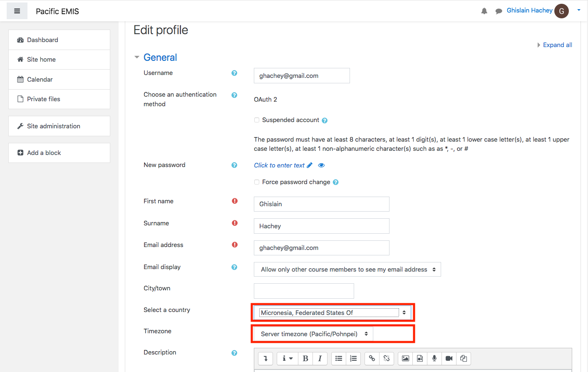The width and height of the screenshot is (588, 372).
Task: Click the record video camera icon
Action: 449,358
